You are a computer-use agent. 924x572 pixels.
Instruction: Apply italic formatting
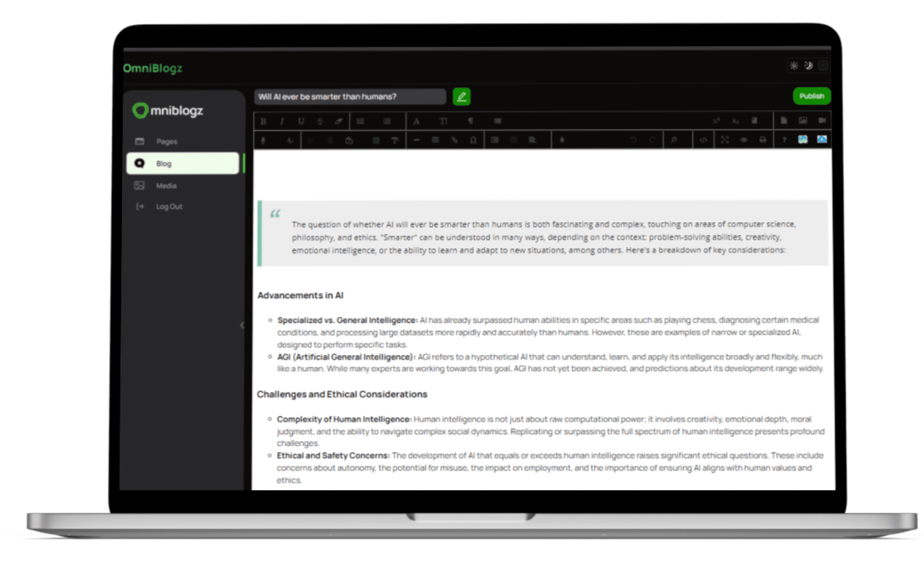point(282,122)
